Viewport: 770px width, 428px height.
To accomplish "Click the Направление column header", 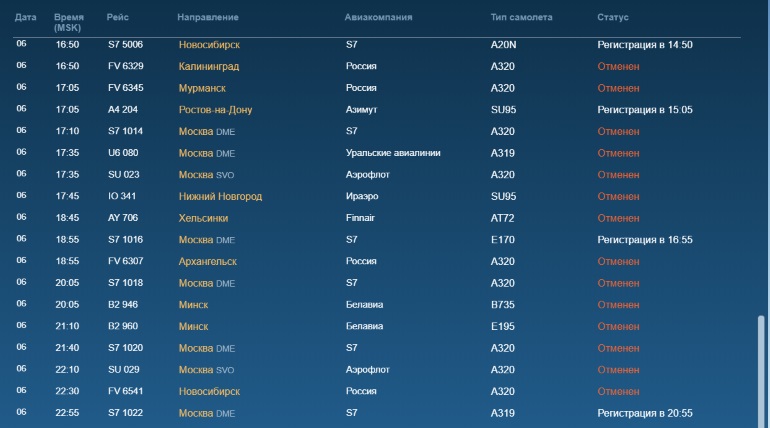I will pos(208,17).
